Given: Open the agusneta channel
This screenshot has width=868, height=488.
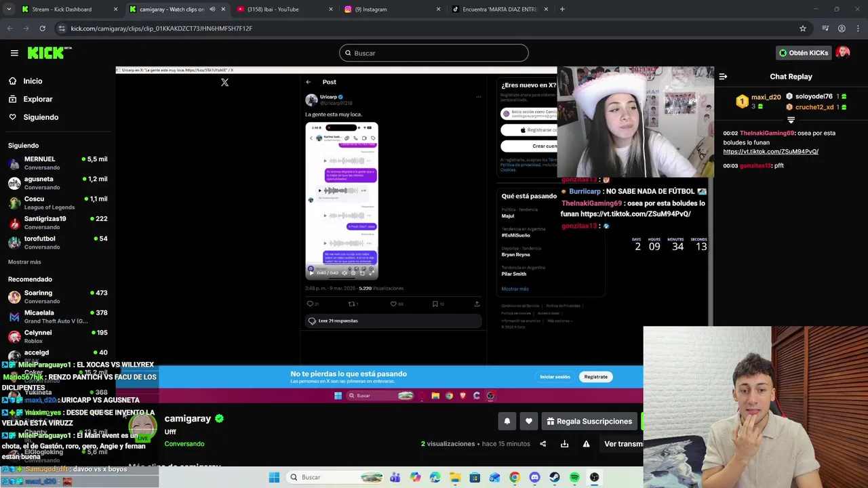Looking at the screenshot, I should [58, 183].
